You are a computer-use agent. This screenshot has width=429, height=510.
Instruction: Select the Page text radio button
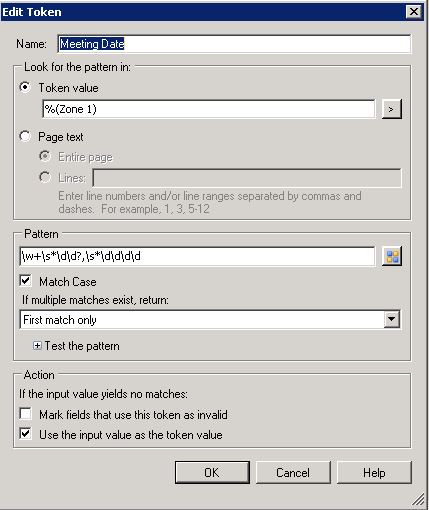[x=25, y=136]
